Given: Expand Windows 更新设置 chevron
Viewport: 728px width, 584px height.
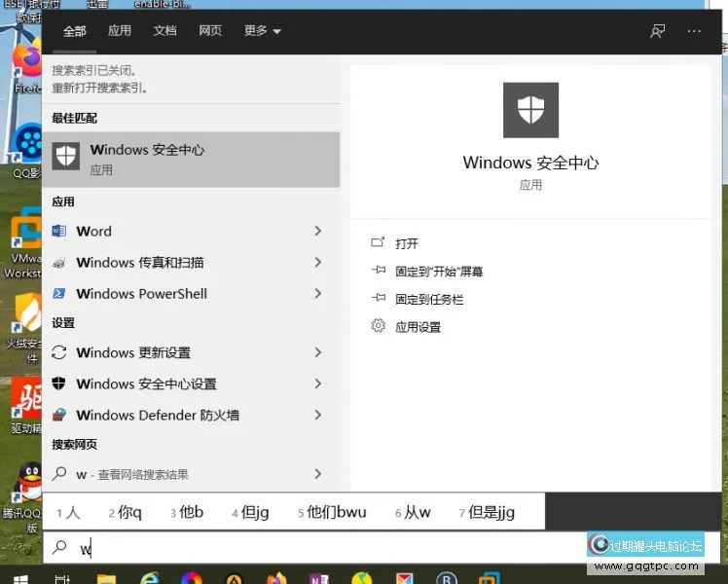Looking at the screenshot, I should 318,352.
